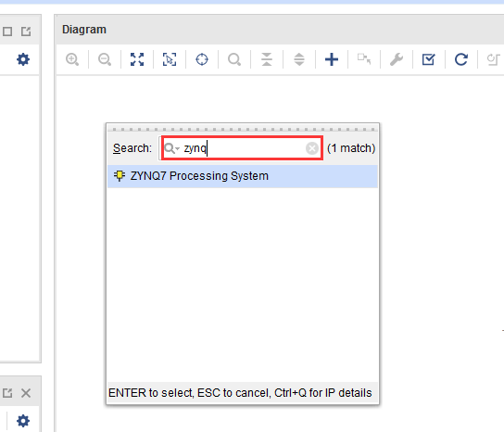Click the Zoom In magnifier icon
This screenshot has width=504, height=432.
pos(72,59)
